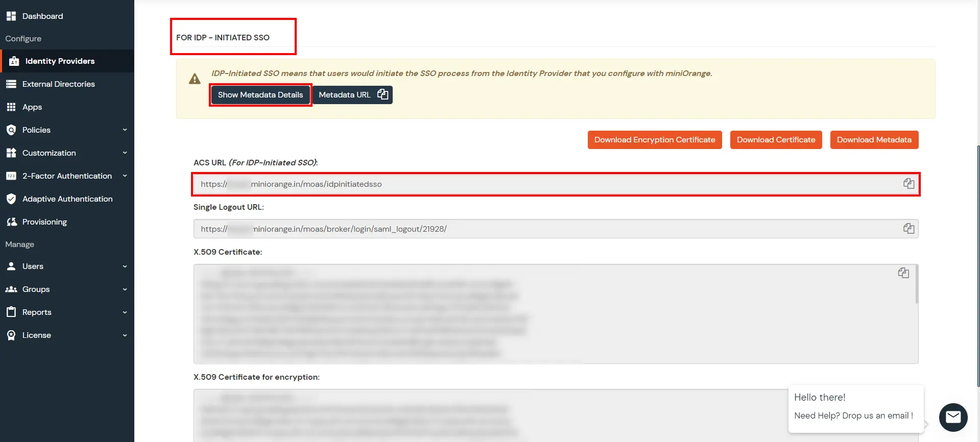Click the Policies shield icon
Screen dimensions: 980x442
pyautogui.click(x=11, y=130)
